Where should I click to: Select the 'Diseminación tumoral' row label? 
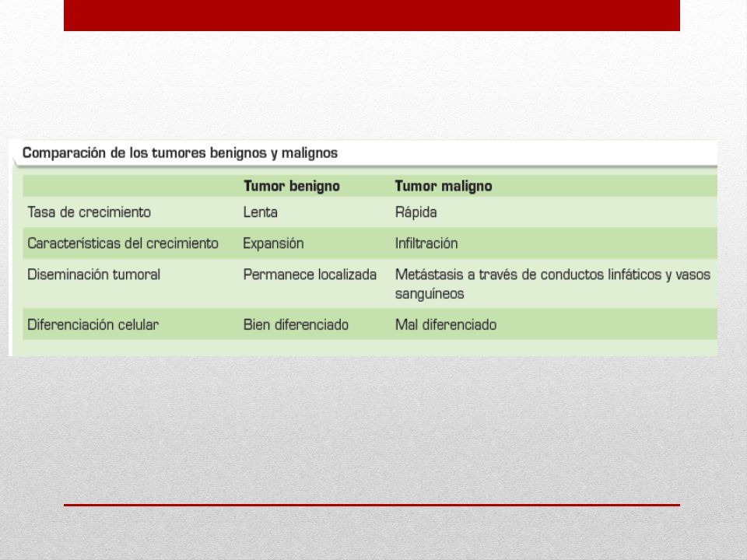(x=94, y=275)
